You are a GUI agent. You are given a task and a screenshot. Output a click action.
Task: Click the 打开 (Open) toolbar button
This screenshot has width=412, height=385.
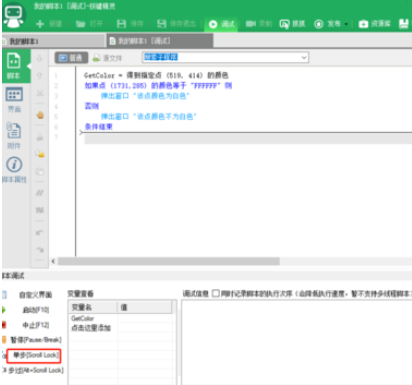click(89, 24)
